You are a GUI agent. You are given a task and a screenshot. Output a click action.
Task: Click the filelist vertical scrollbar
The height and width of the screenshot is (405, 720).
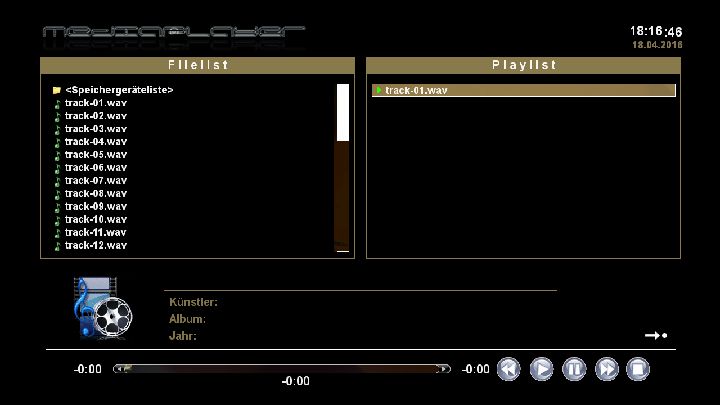[342, 168]
